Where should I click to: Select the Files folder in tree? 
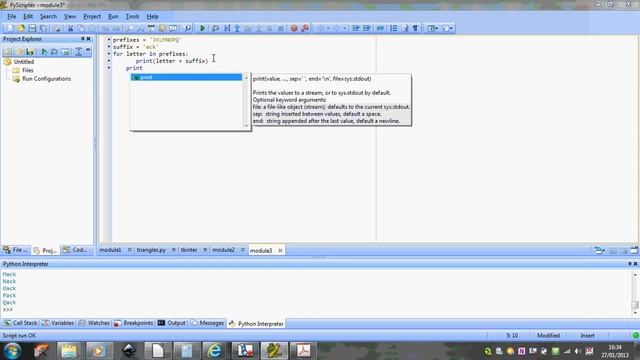pos(27,70)
